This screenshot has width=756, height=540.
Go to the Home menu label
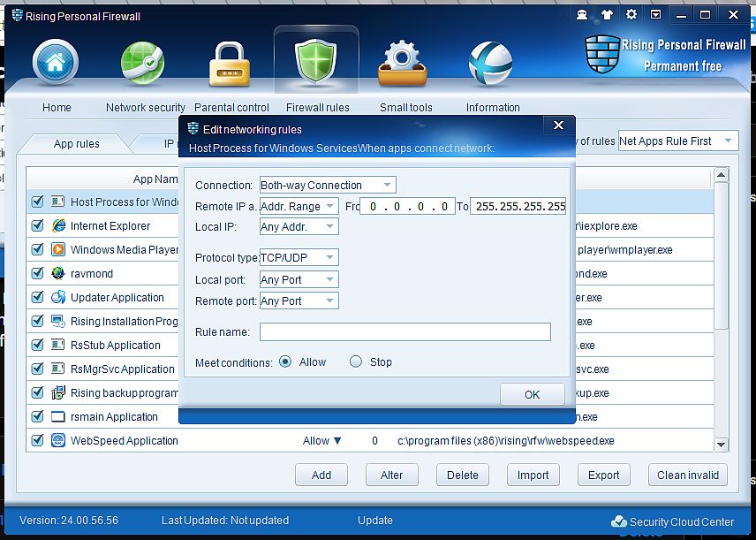pos(57,107)
